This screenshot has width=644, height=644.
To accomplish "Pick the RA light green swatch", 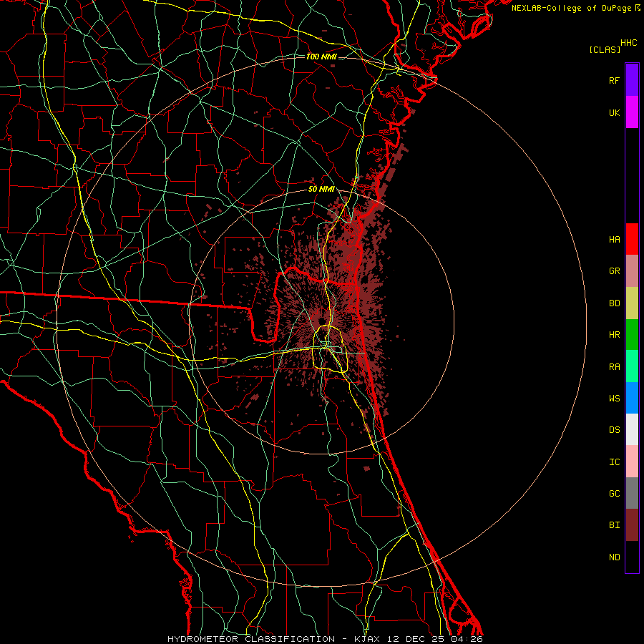I will point(632,366).
